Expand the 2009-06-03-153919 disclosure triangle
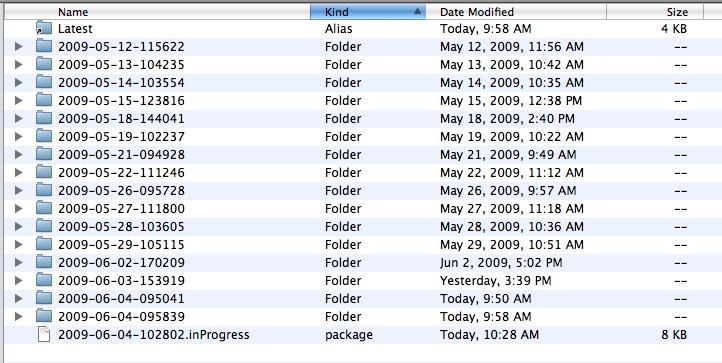The height and width of the screenshot is (363, 722). pyautogui.click(x=18, y=280)
